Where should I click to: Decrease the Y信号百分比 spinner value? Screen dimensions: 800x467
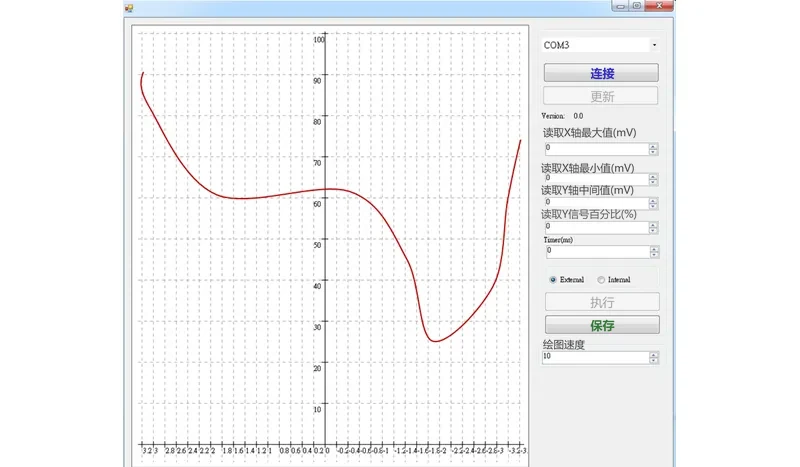coord(653,230)
